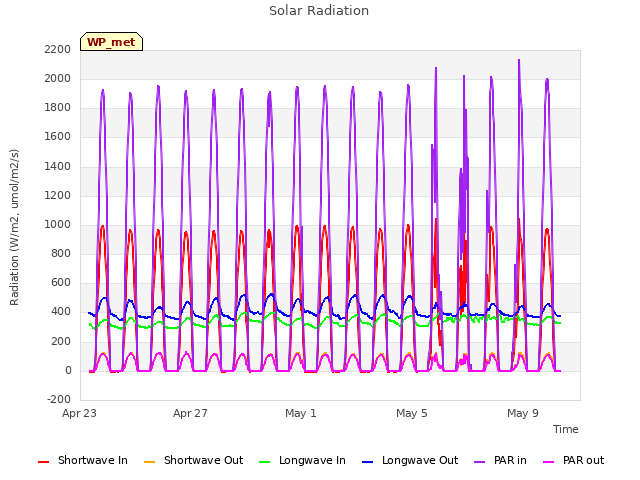Click the Time x-axis title
Screen dimensions: 640x480
coord(565,429)
